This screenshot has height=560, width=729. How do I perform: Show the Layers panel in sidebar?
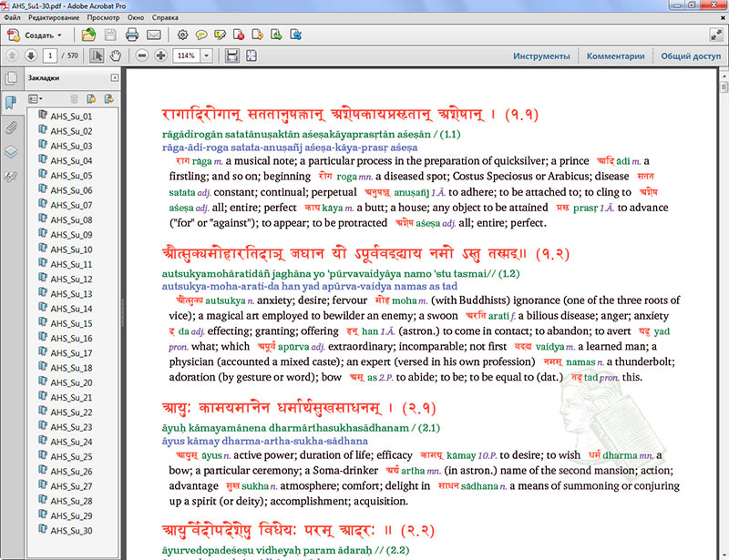tap(11, 151)
